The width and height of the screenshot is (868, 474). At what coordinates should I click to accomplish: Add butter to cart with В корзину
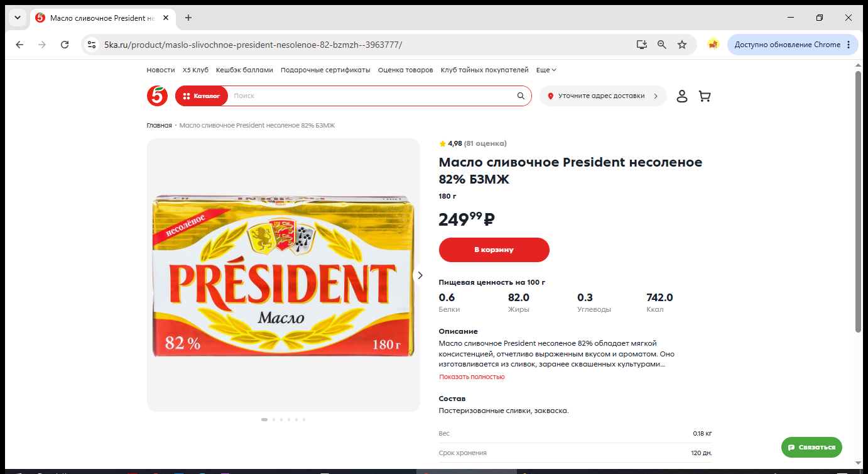click(x=494, y=250)
